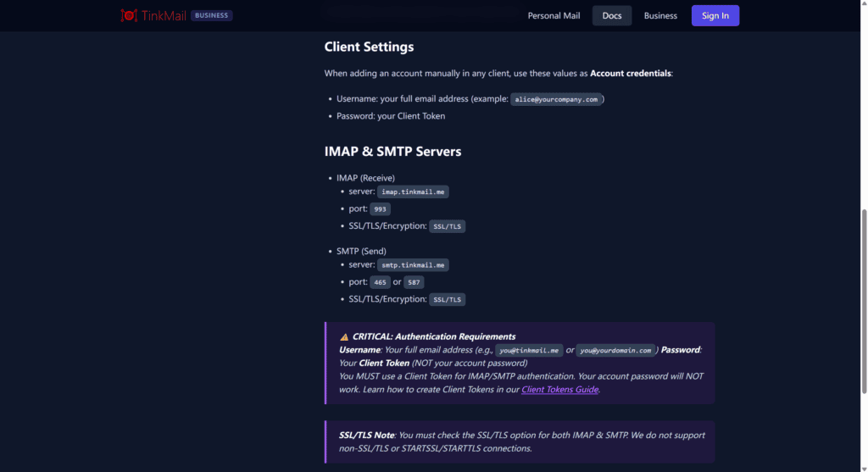Click the you@yourdomain.com code snippet
The image size is (868, 472).
click(x=615, y=350)
